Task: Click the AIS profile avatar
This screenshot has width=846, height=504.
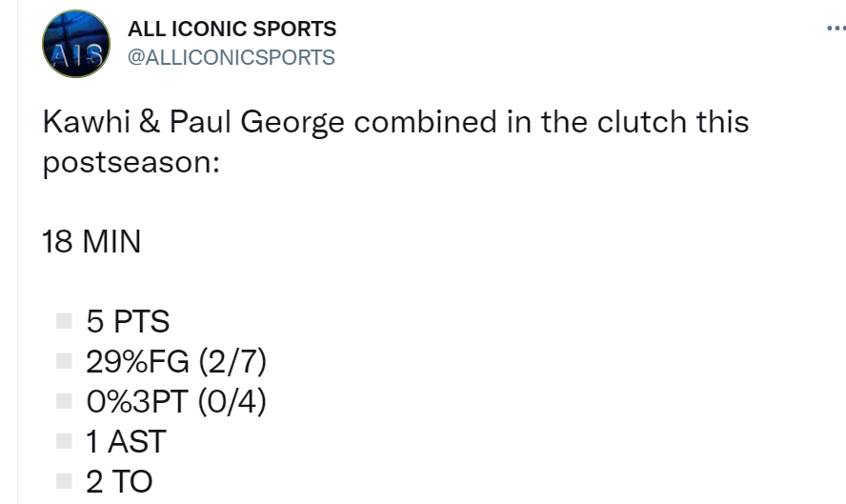Action: pos(76,44)
